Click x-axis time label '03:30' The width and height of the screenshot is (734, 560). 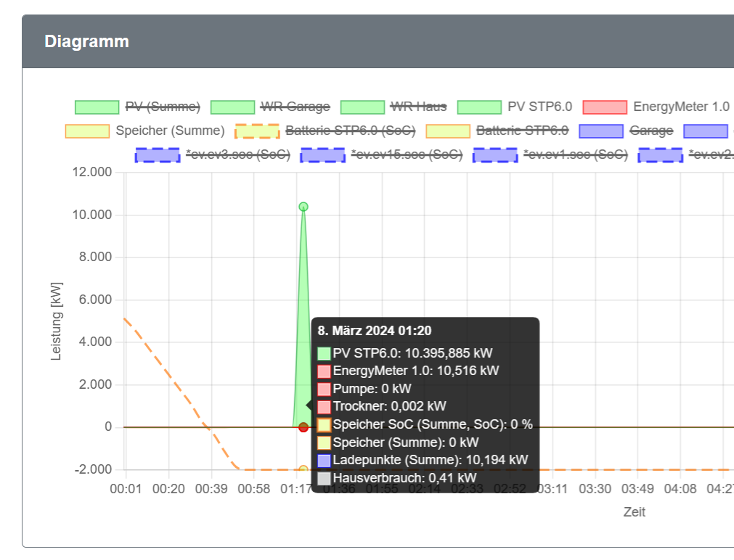click(595, 489)
